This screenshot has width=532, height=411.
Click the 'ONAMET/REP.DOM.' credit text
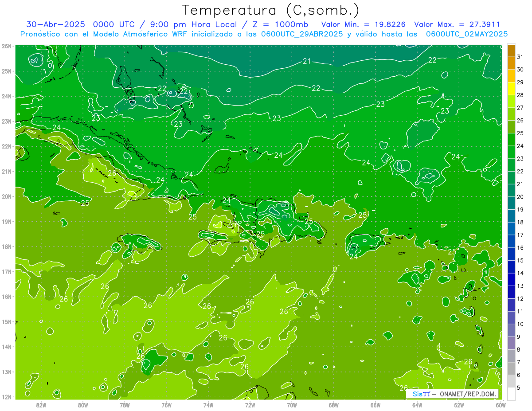(x=469, y=394)
